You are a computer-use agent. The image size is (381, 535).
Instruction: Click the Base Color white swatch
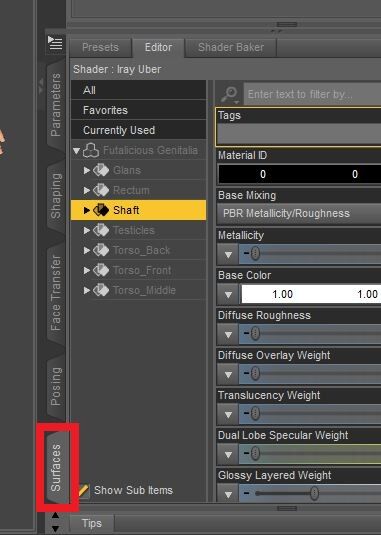coord(311,294)
